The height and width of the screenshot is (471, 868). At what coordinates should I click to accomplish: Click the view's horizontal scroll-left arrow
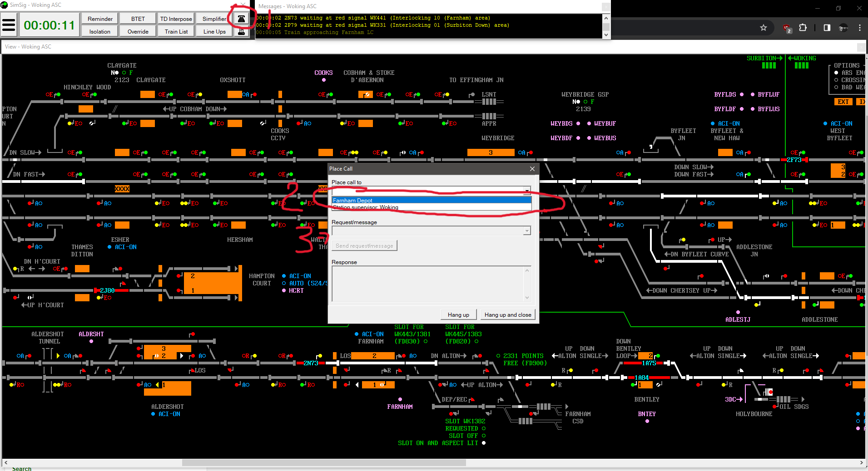(6, 463)
